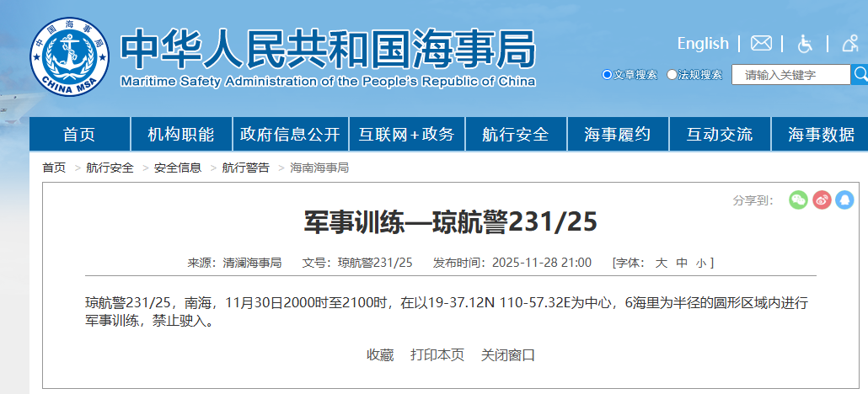Click 关闭窗口 below the notice

pos(508,354)
